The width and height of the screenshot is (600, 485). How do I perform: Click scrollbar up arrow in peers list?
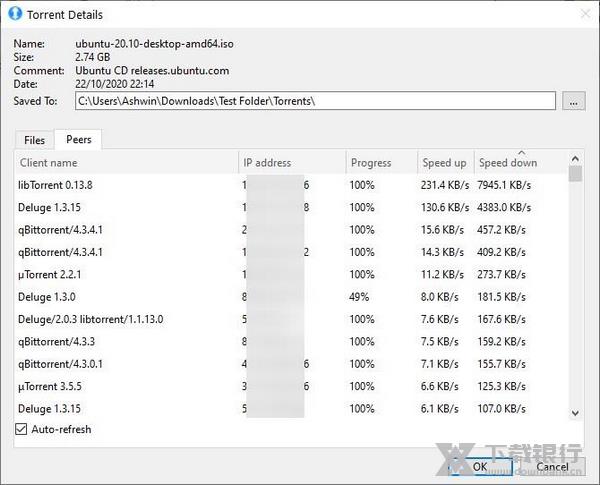coord(575,158)
